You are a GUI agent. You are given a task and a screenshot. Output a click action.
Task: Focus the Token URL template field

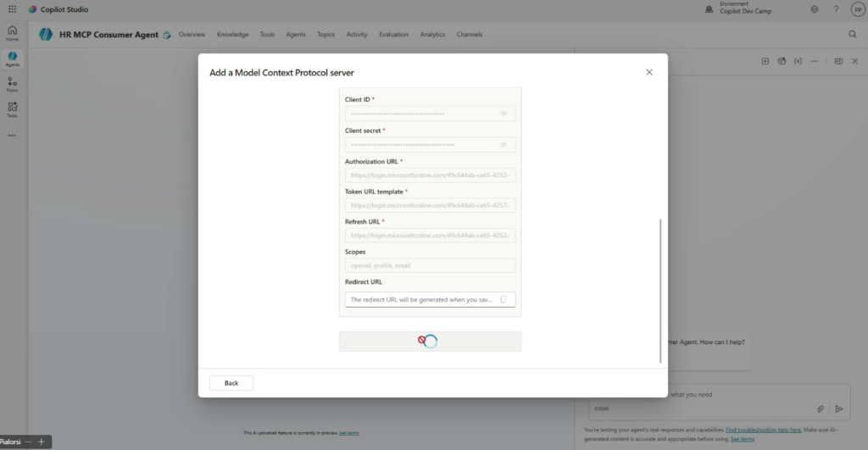pos(430,205)
